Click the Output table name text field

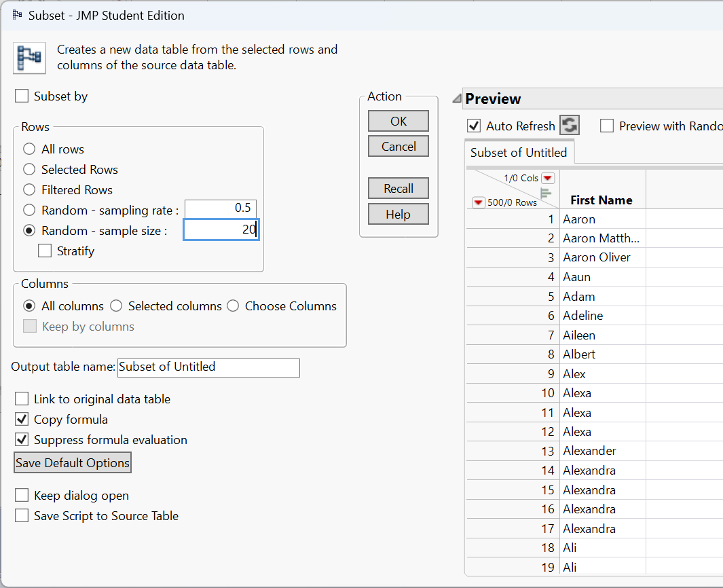208,367
